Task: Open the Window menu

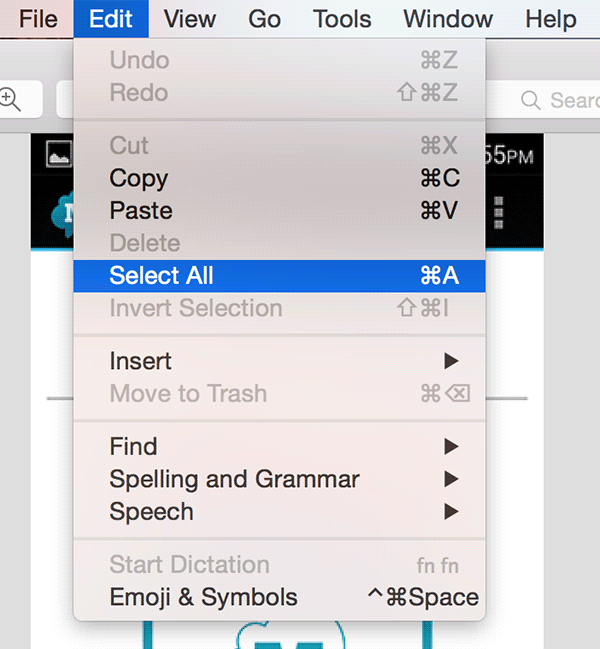Action: pyautogui.click(x=447, y=18)
